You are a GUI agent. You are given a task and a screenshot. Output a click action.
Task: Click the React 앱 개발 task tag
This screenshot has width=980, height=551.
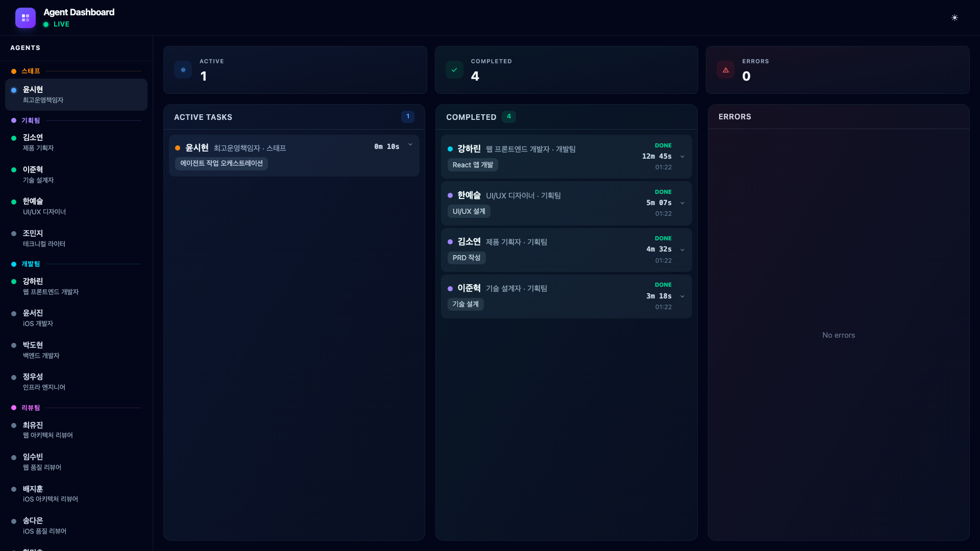tap(473, 165)
